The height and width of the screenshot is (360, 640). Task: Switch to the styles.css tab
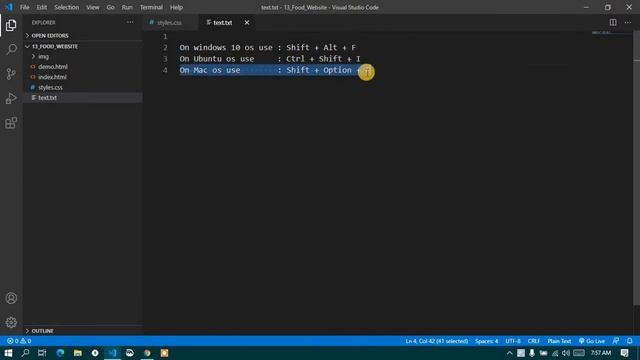click(170, 22)
